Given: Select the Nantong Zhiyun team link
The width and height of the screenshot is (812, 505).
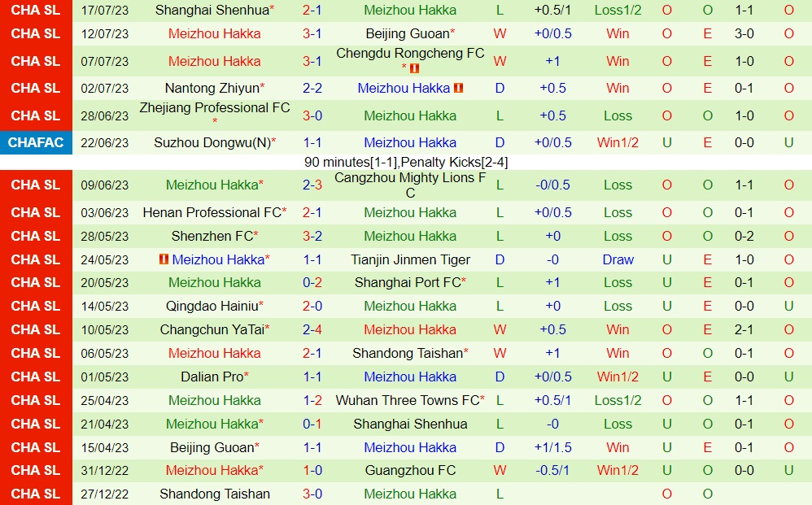Looking at the screenshot, I should [x=212, y=88].
